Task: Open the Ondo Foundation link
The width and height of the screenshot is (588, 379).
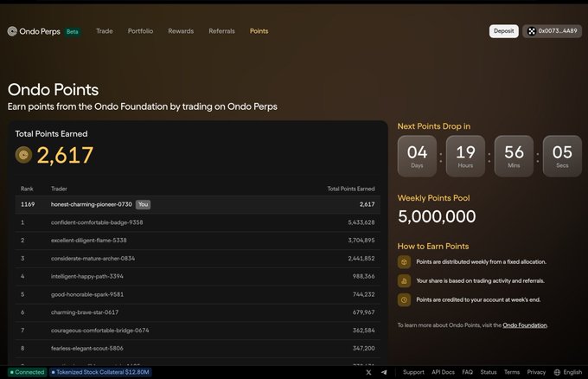Action: pos(525,325)
